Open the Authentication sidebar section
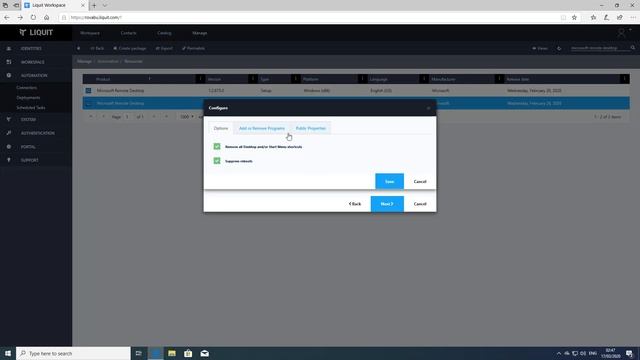Image resolution: width=640 pixels, height=360 pixels. tap(37, 133)
